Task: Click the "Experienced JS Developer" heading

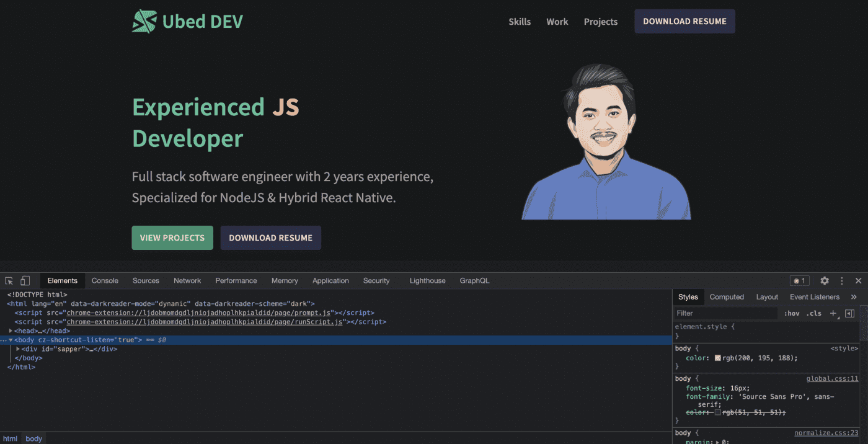Action: (x=216, y=123)
